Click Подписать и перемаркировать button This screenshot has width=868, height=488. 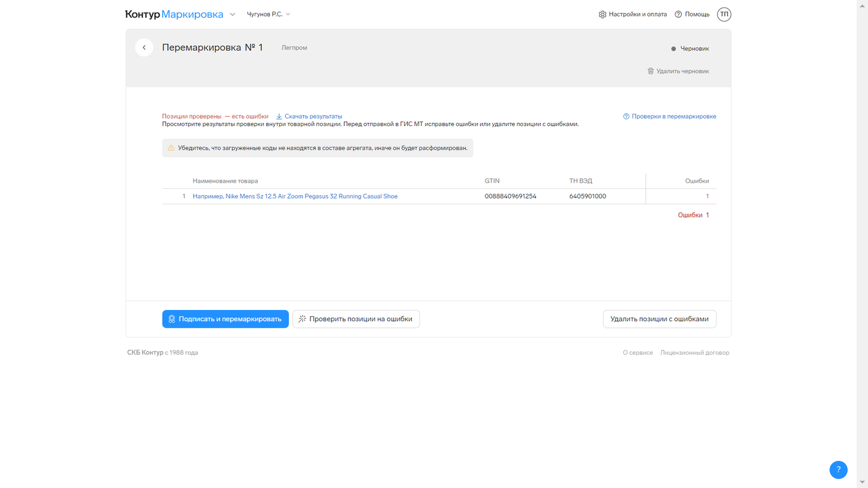coord(225,319)
